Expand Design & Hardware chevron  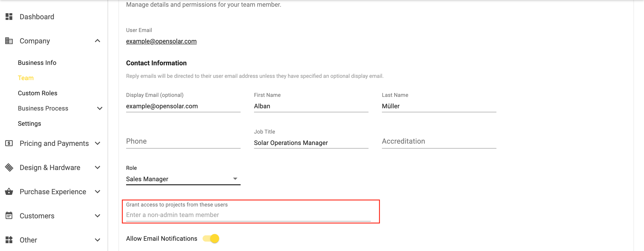pos(97,168)
